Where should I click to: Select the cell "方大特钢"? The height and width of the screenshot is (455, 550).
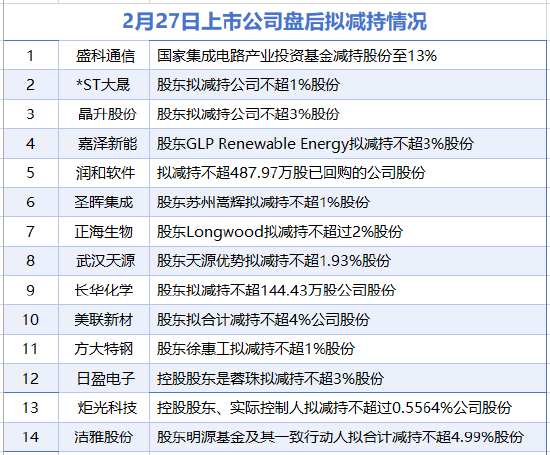coord(104,349)
